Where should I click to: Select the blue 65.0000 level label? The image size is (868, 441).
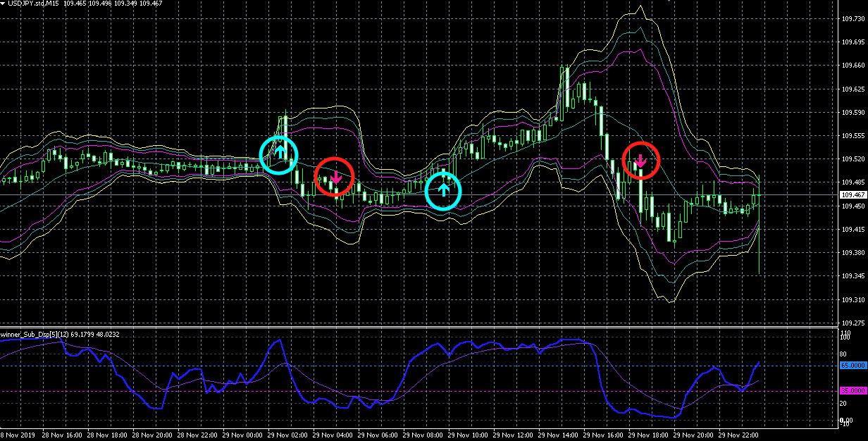tap(852, 366)
